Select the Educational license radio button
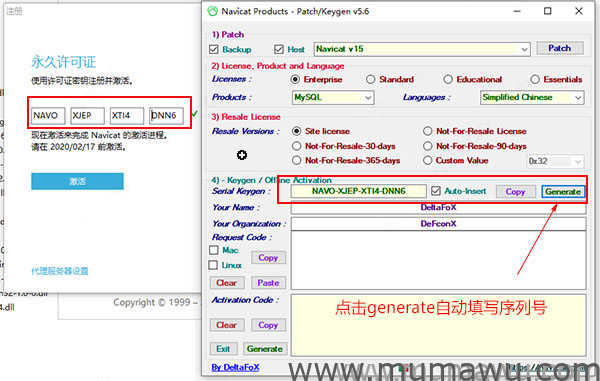600x381 pixels. 448,80
